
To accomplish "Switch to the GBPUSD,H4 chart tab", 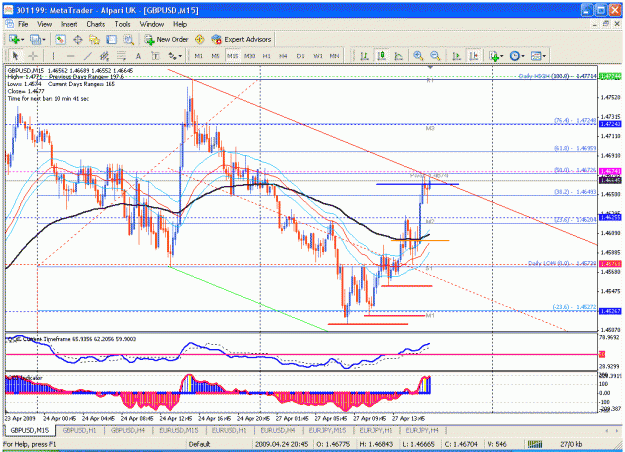I will (128, 430).
